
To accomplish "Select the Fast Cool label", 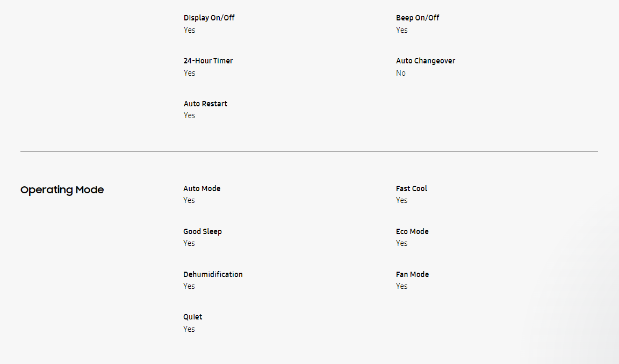I will pyautogui.click(x=412, y=188).
